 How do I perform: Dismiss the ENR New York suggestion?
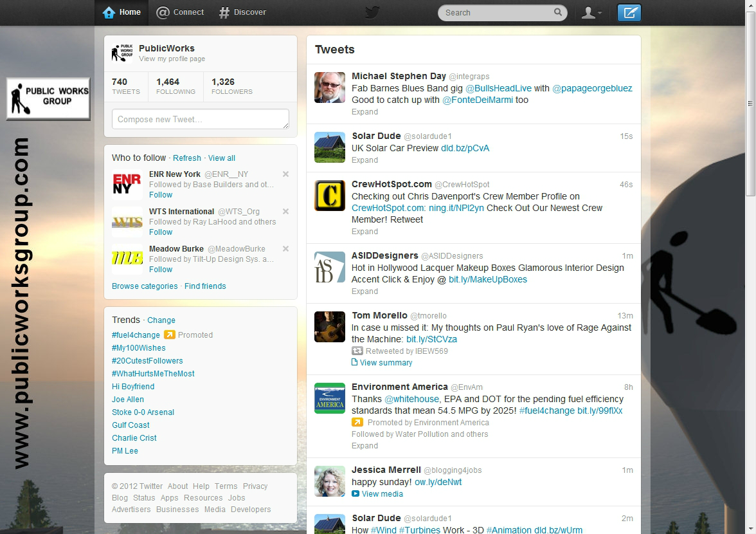(285, 174)
